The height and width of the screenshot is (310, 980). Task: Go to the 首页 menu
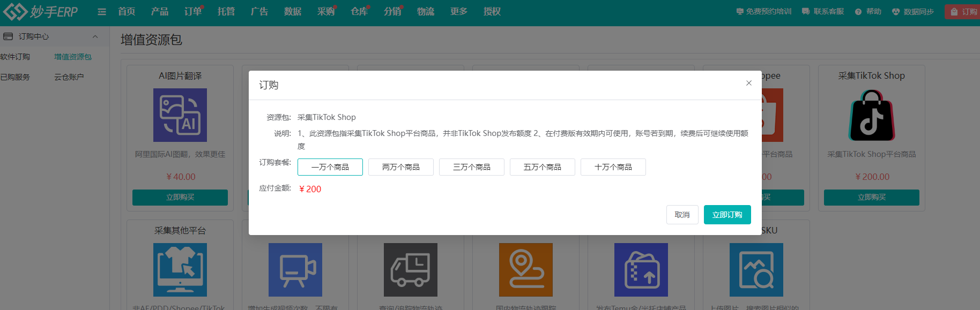tap(127, 12)
